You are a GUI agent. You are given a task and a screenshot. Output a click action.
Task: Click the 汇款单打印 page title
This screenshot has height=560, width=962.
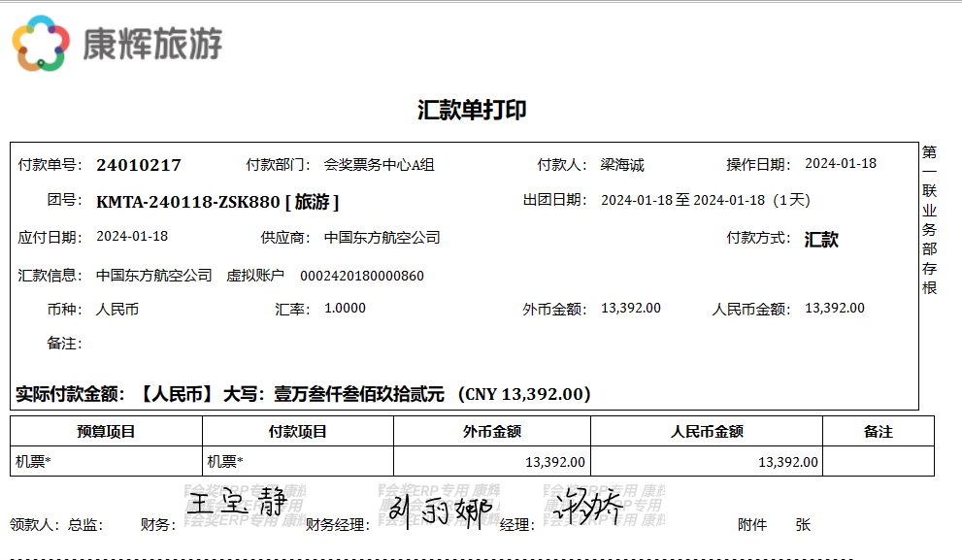pos(472,110)
